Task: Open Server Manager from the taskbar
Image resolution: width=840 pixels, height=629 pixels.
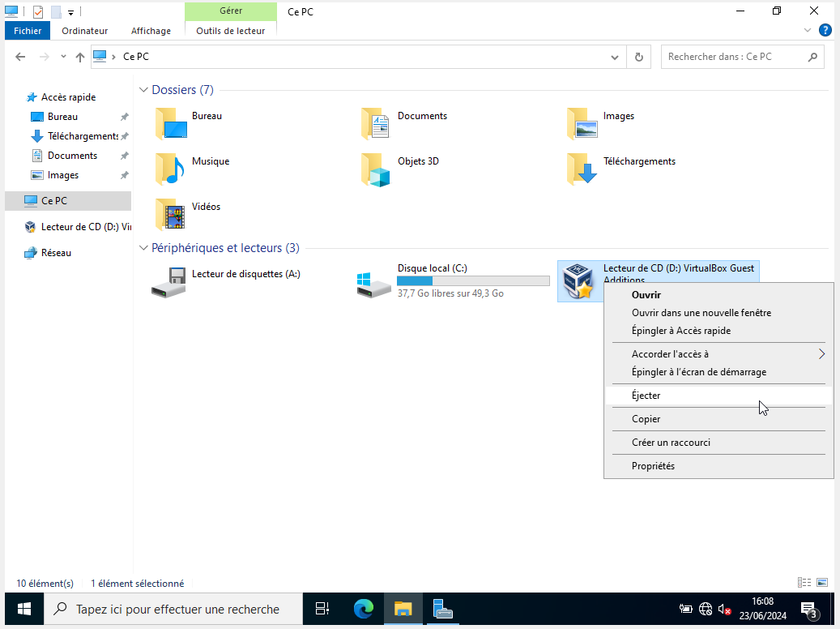Action: pos(442,609)
